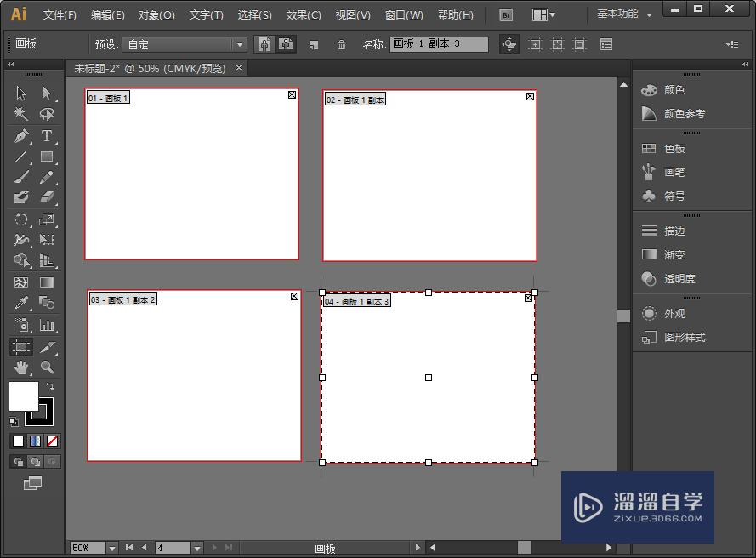756x558 pixels.
Task: Choose the Eraser tool
Action: [x=47, y=197]
